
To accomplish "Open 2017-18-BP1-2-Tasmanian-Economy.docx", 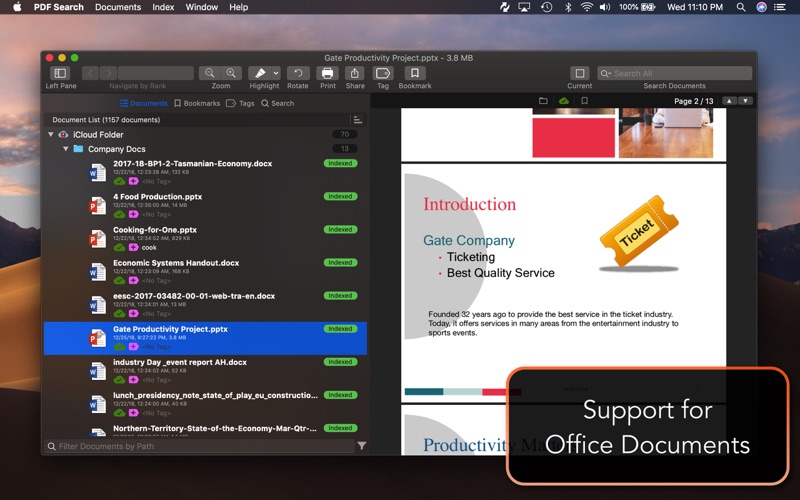I will tap(192, 163).
